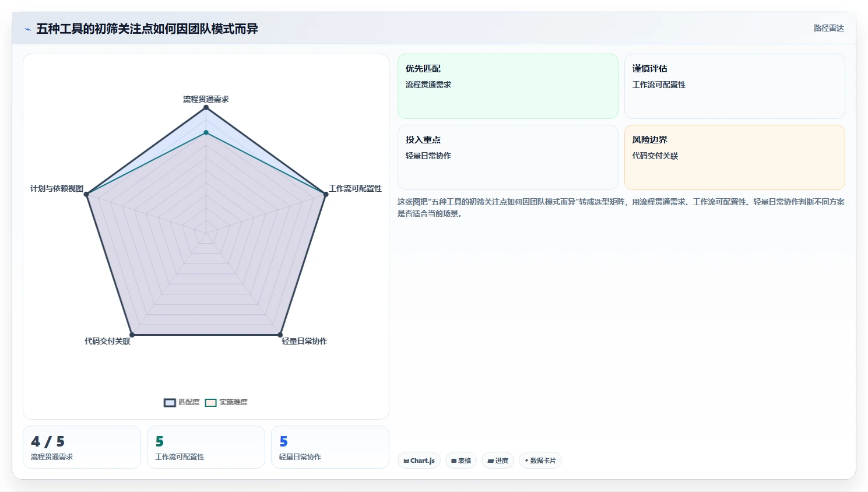Image resolution: width=868 pixels, height=492 pixels.
Task: Select the 进度 progress chip
Action: point(498,461)
